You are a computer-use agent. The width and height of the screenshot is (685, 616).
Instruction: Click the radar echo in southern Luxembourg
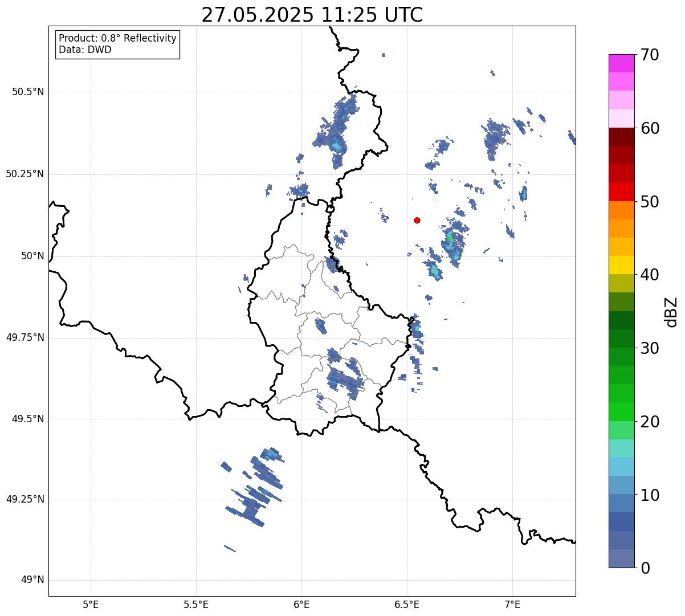tap(345, 378)
